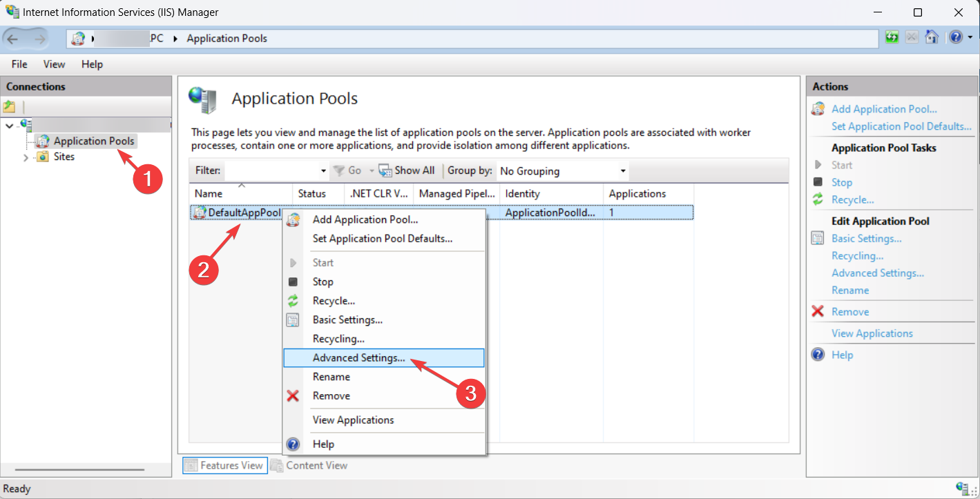
Task: Sort by the Identity column header
Action: pyautogui.click(x=551, y=194)
